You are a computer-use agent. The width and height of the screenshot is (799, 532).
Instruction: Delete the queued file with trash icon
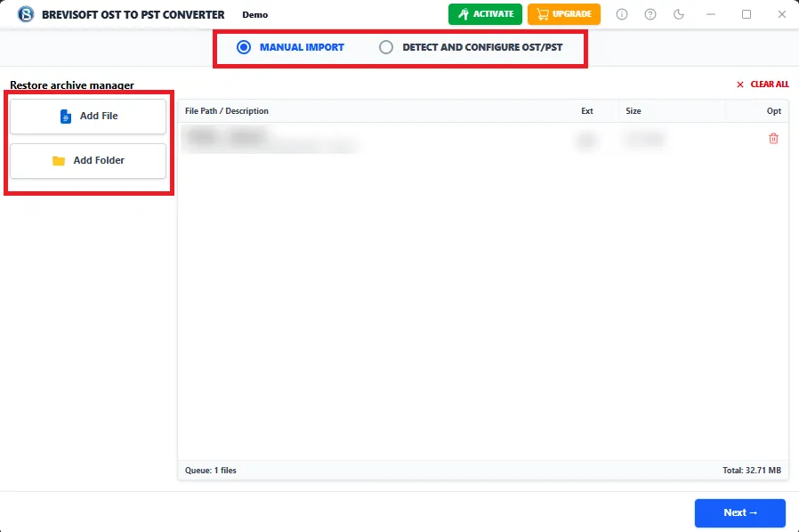[x=773, y=138]
